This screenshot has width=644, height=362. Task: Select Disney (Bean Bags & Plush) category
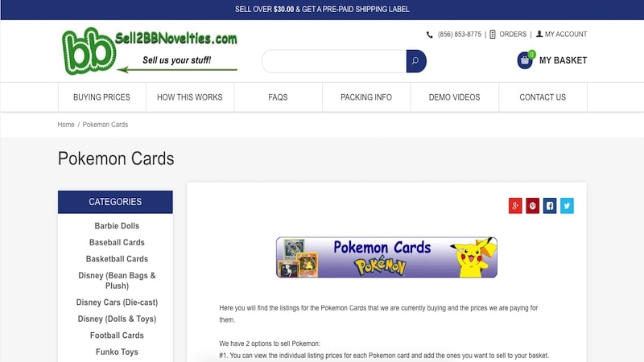[x=117, y=280]
